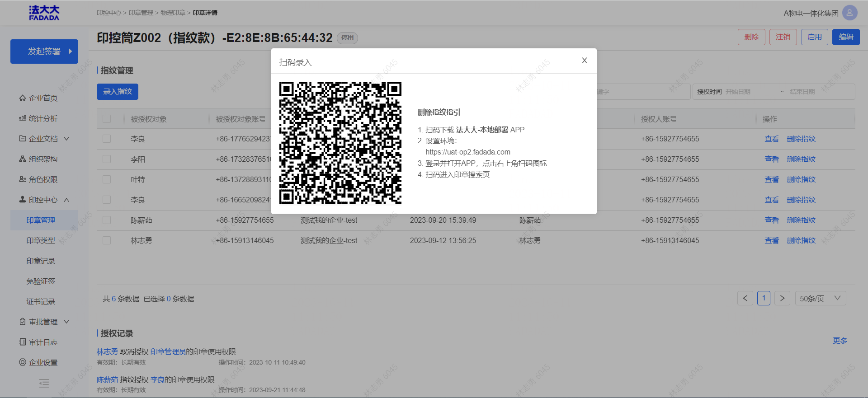Click the 企业文档 folder icon

(x=23, y=139)
